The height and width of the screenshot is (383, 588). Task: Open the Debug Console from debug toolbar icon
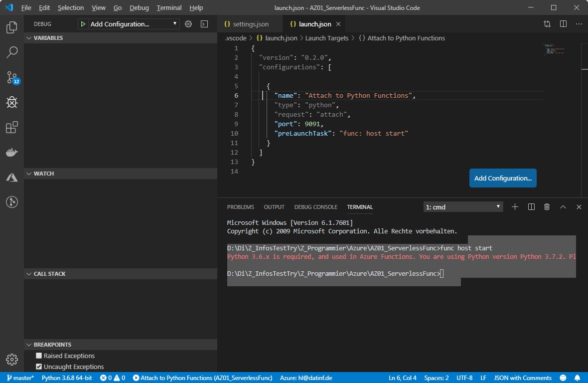(204, 24)
